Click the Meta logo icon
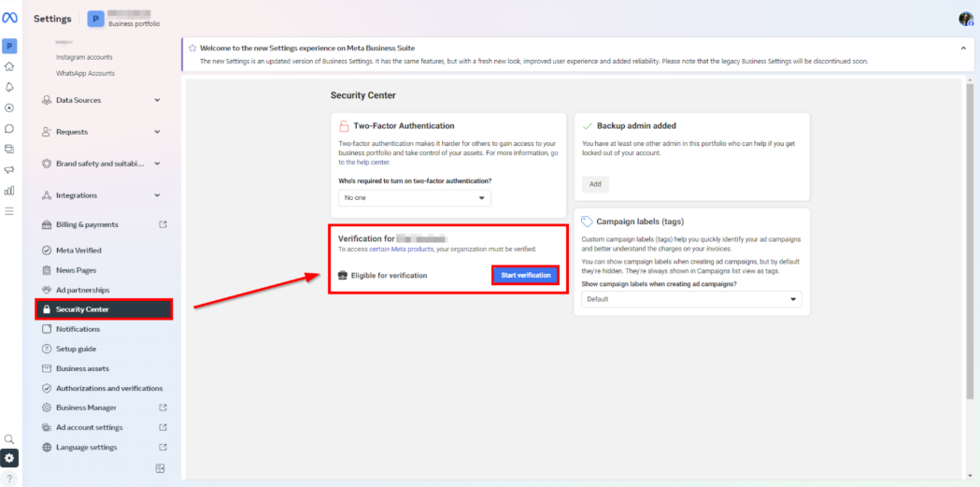 (9, 19)
